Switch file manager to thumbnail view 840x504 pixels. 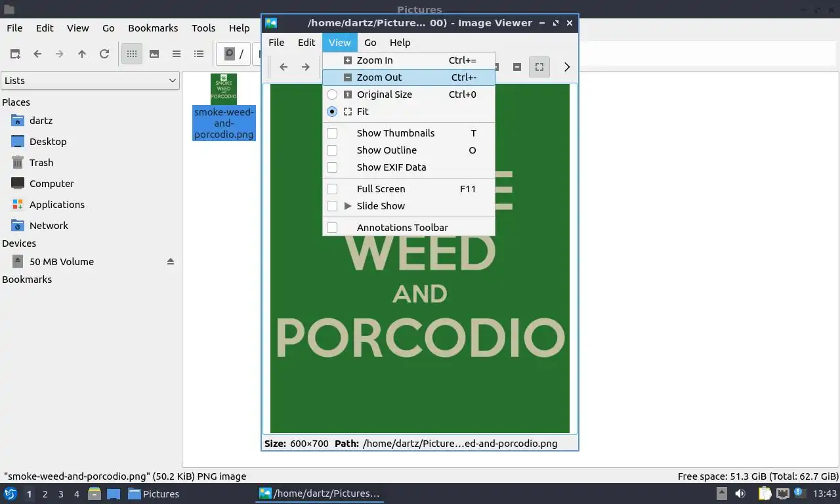pos(154,54)
